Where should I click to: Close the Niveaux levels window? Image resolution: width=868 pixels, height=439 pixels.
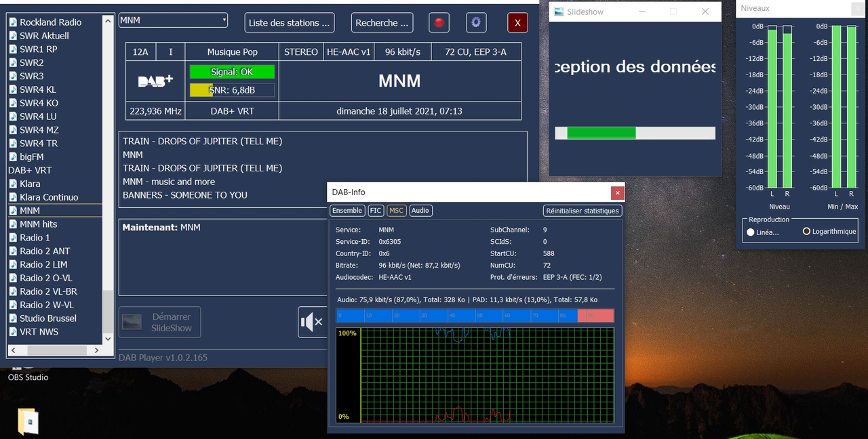[858, 8]
